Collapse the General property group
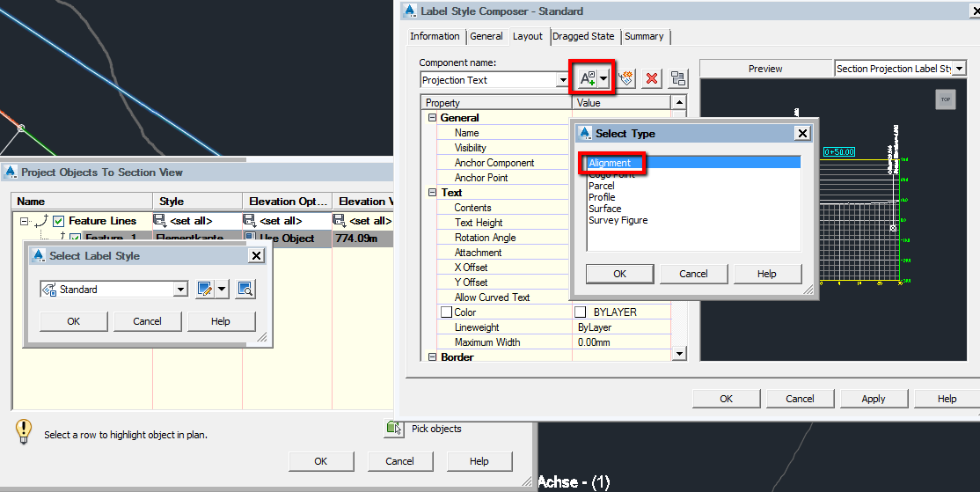The width and height of the screenshot is (980, 492). pos(432,118)
